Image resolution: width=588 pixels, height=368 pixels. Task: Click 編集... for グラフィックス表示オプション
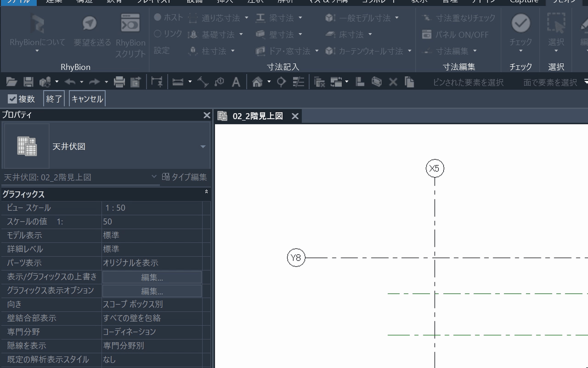(152, 291)
